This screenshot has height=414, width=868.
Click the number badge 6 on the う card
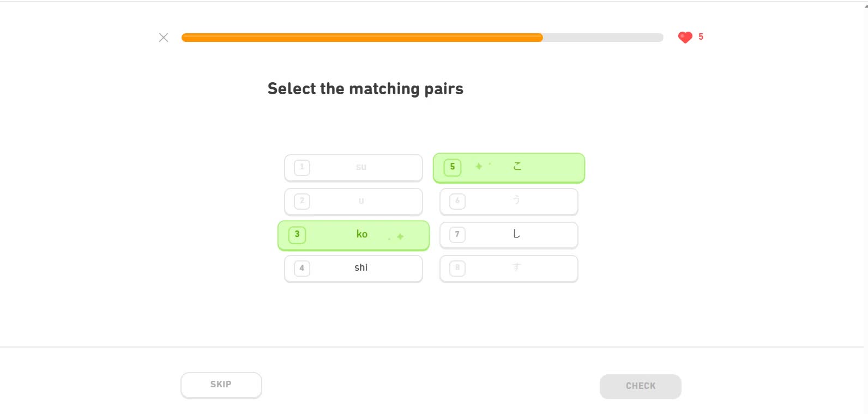click(x=456, y=201)
